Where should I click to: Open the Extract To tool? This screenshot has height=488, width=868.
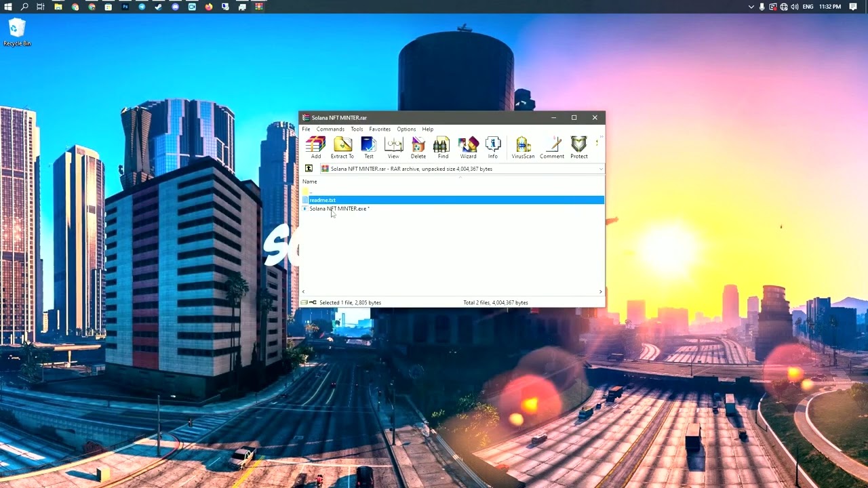point(342,148)
